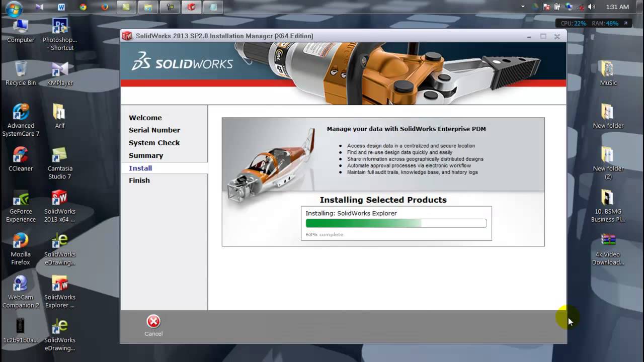Select the Welcome step in installer sidebar
Screen dimensions: 644x362
point(145,118)
